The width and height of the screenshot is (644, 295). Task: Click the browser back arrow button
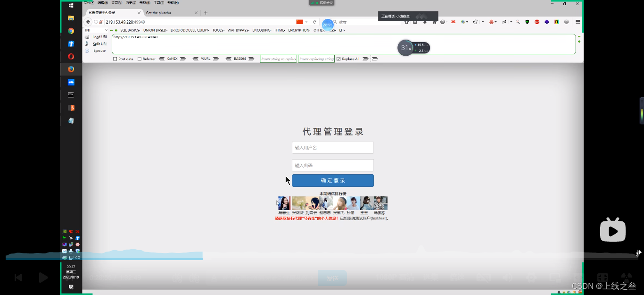[x=88, y=22]
